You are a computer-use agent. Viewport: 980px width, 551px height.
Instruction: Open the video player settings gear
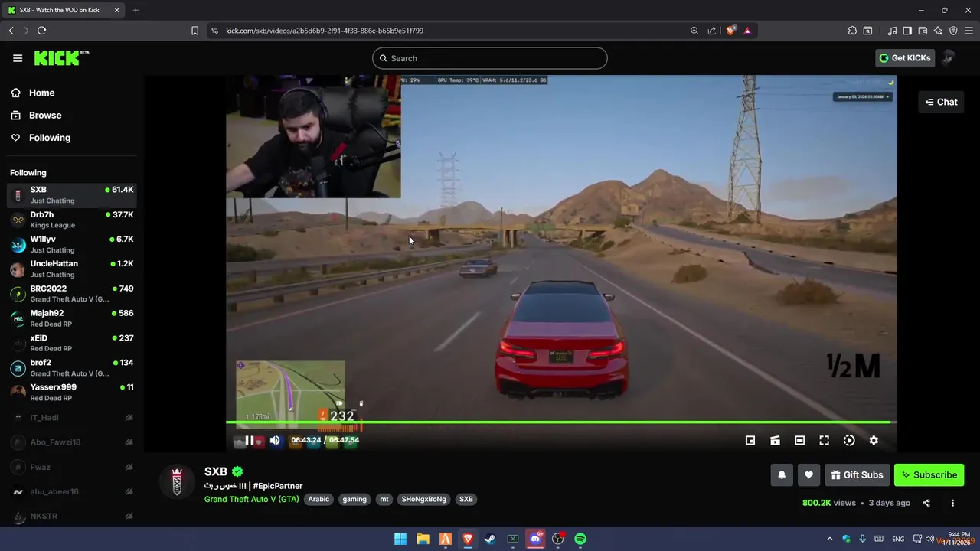tap(874, 440)
